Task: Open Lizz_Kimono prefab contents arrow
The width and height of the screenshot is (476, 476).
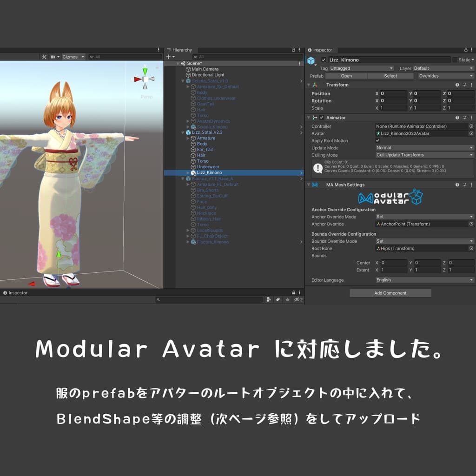Action: click(301, 173)
